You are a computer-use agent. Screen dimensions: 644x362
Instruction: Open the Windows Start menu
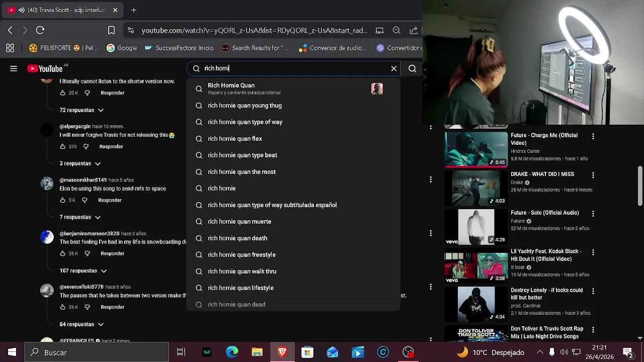(12, 352)
